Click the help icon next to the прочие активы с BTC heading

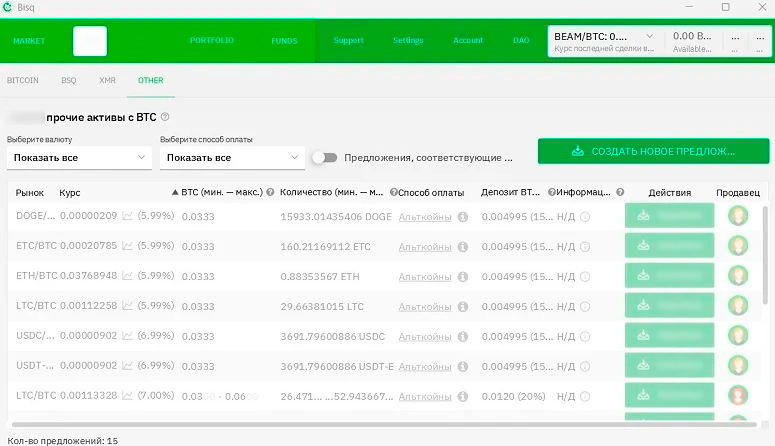[165, 117]
